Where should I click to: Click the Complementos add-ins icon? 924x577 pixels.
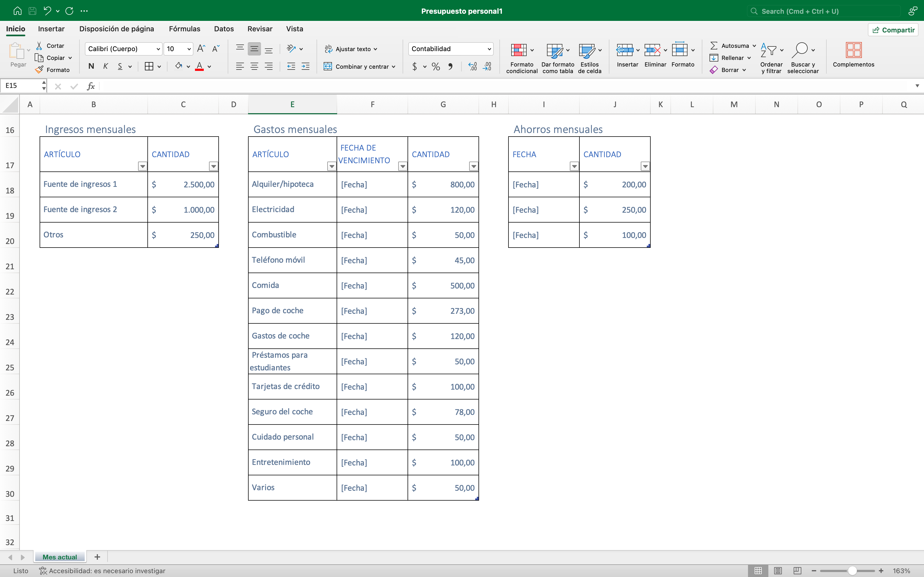tap(853, 50)
